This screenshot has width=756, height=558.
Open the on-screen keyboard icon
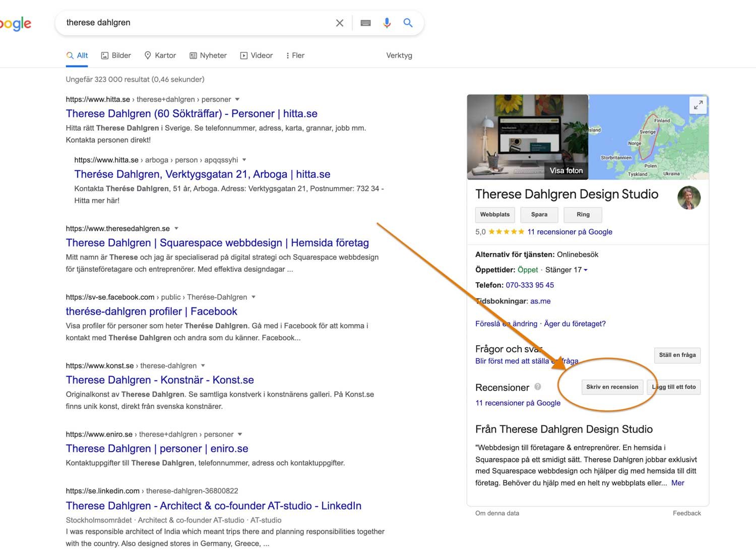365,23
